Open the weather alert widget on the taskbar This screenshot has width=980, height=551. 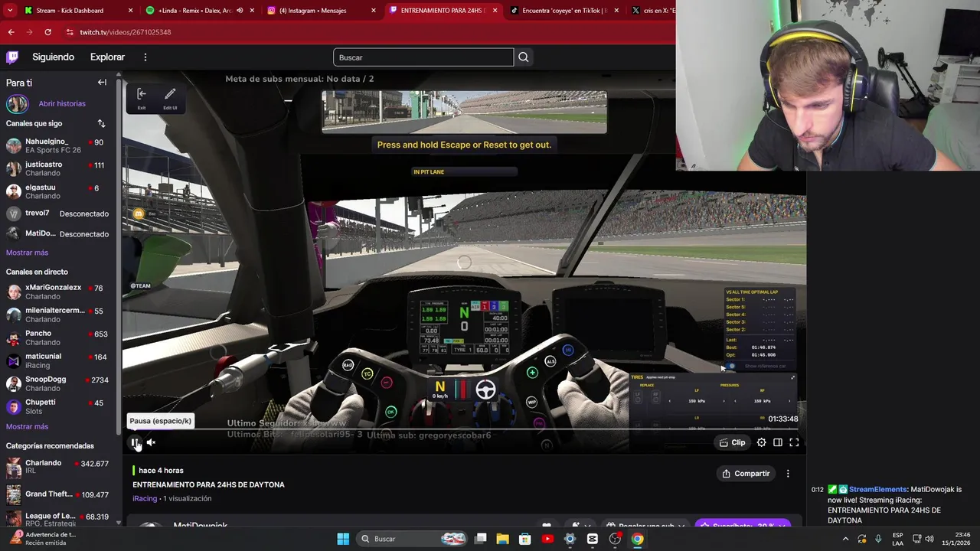tap(42, 539)
